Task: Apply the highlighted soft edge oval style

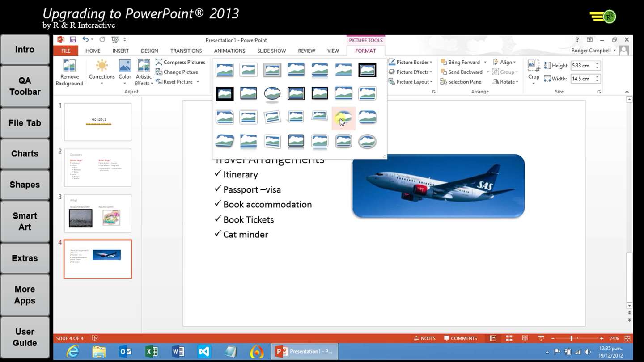Action: pos(343,118)
